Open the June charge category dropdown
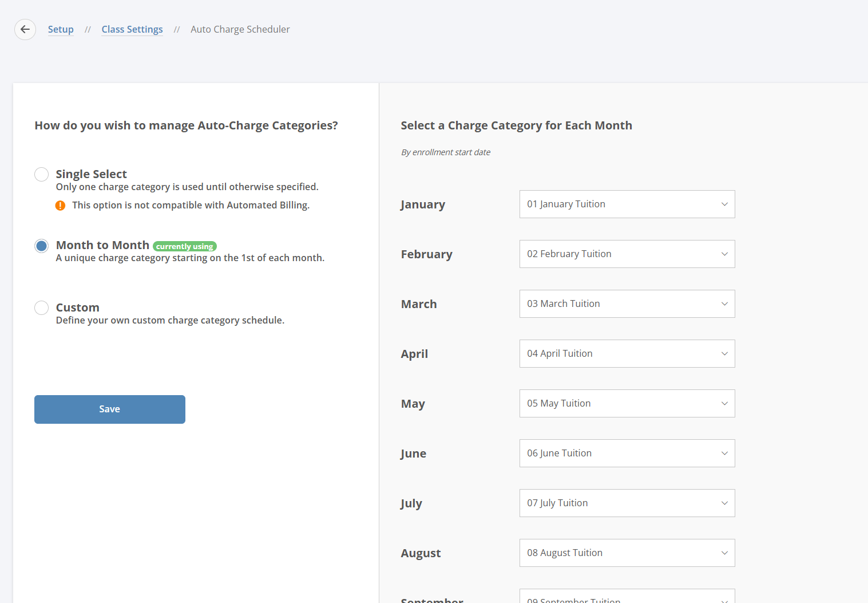This screenshot has width=868, height=603. (627, 454)
